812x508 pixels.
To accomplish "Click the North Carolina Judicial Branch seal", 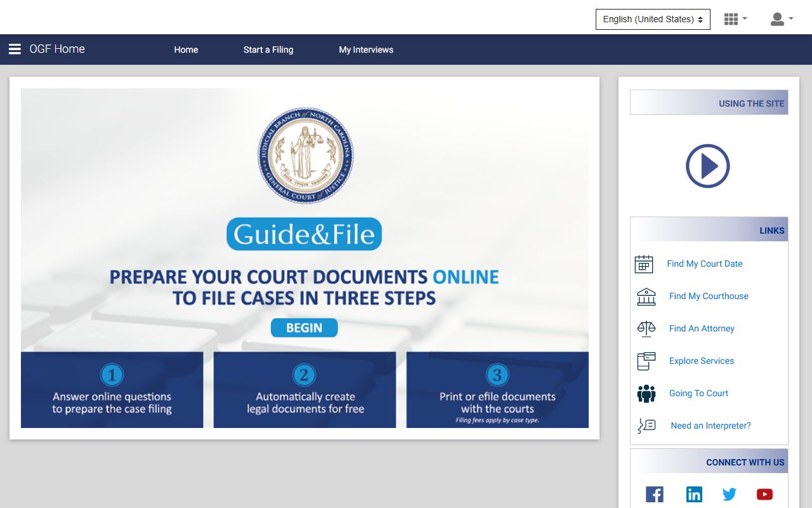I will [306, 156].
